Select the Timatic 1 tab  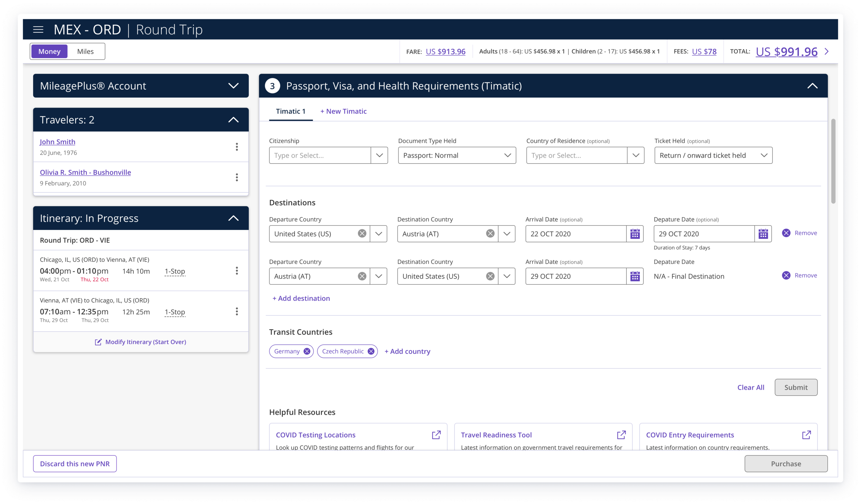[290, 112]
